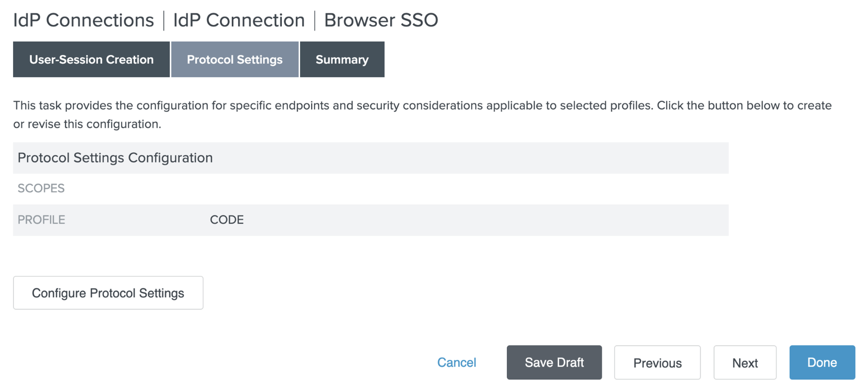868x390 pixels.
Task: Finish by clicking the Done button
Action: pos(822,363)
